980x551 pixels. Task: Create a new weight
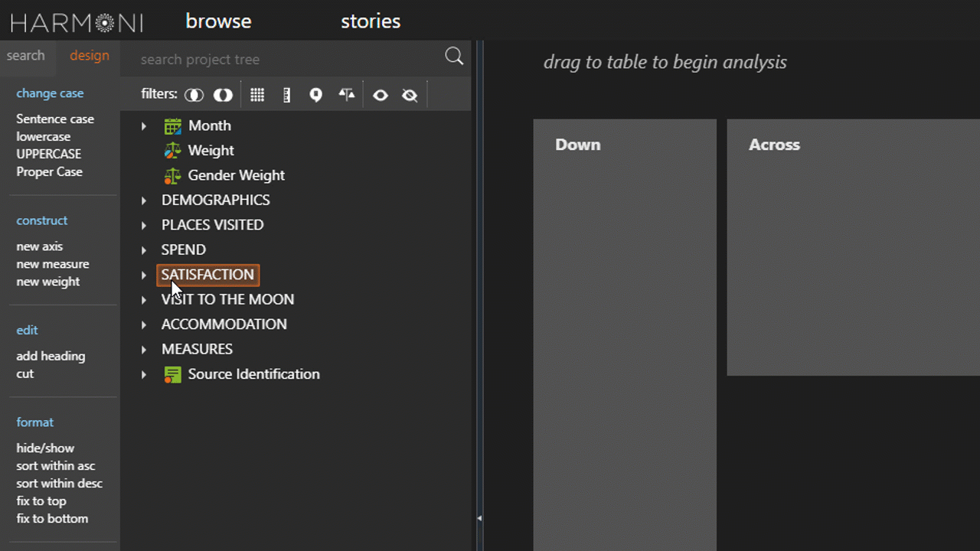(x=48, y=282)
